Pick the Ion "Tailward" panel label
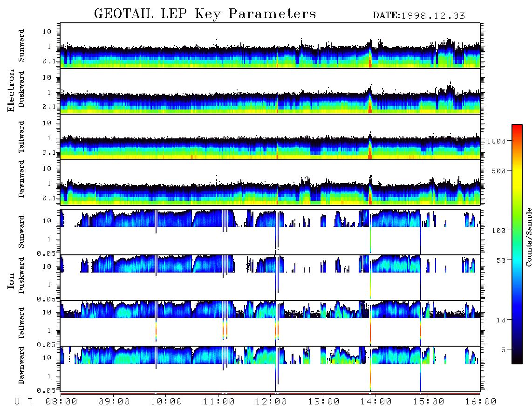This screenshot has height=410, width=532. (x=21, y=323)
